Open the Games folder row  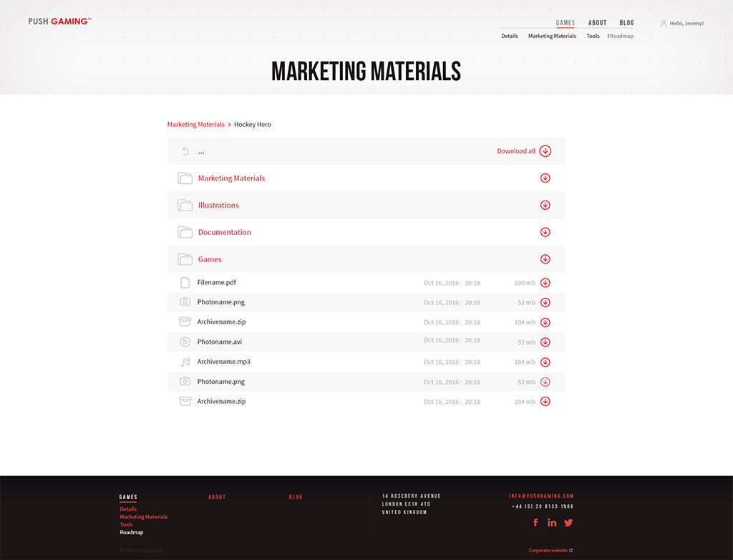pyautogui.click(x=210, y=259)
